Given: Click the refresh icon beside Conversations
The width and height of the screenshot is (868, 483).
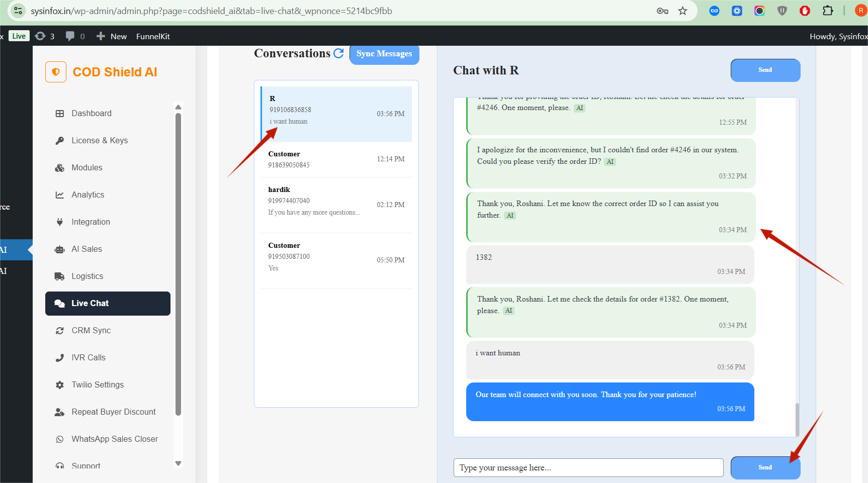Looking at the screenshot, I should point(338,53).
